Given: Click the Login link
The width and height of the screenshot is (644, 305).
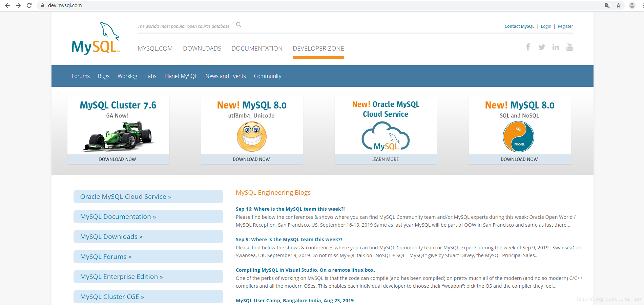Looking at the screenshot, I should (x=546, y=26).
